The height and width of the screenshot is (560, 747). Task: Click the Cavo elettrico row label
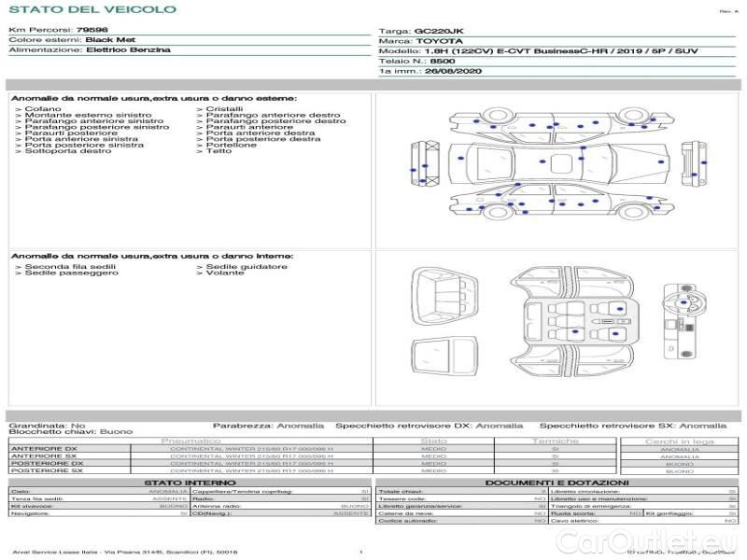(x=574, y=521)
